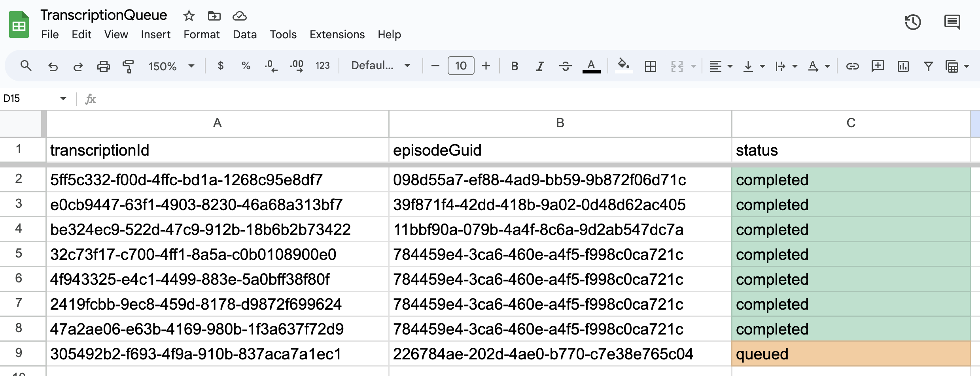Star the TranscriptionQueue document
The image size is (980, 376).
coord(189,16)
